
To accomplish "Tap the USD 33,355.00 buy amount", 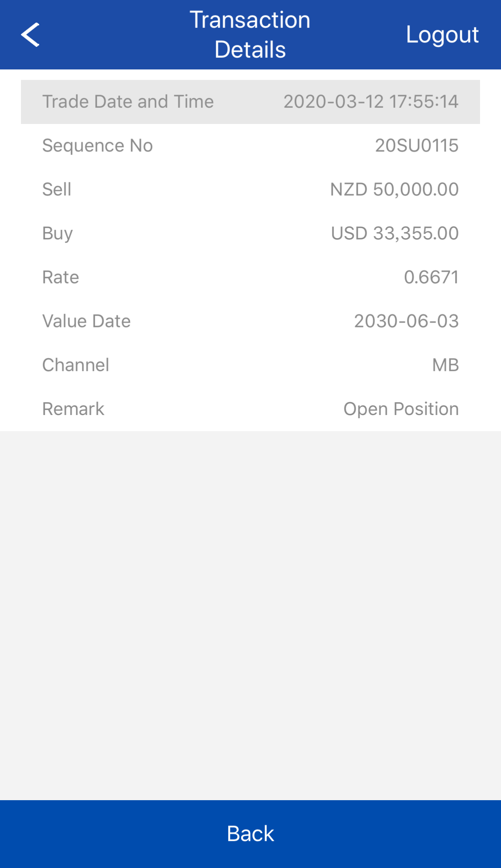I will tap(395, 233).
